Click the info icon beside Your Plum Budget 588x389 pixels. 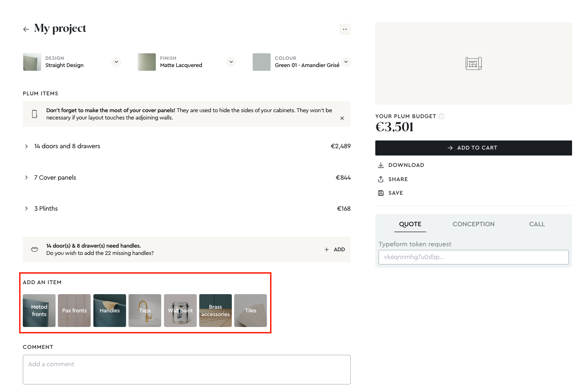coord(441,116)
